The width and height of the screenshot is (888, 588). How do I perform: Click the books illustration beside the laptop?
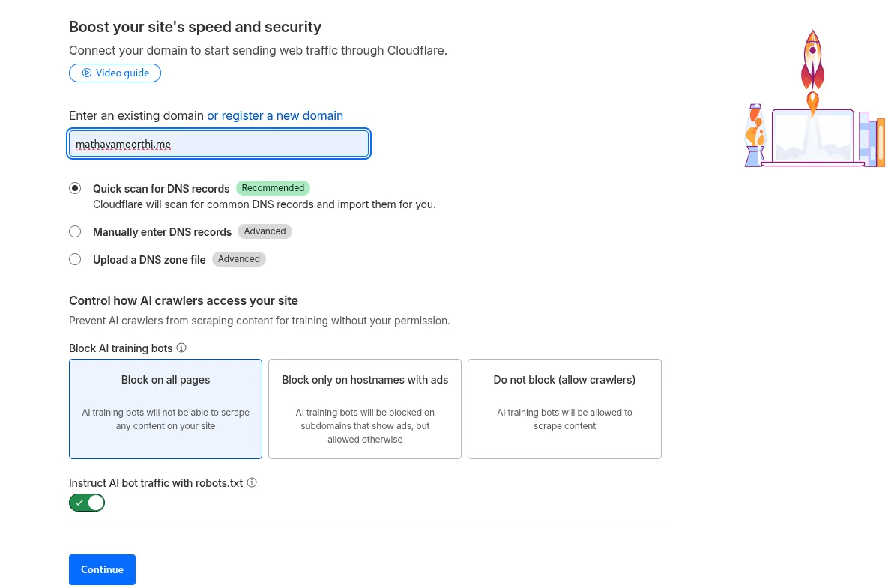click(872, 140)
